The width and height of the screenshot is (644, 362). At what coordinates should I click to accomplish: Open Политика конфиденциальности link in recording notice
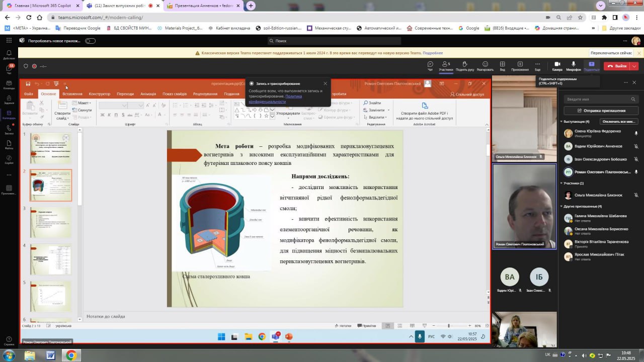[x=275, y=99]
